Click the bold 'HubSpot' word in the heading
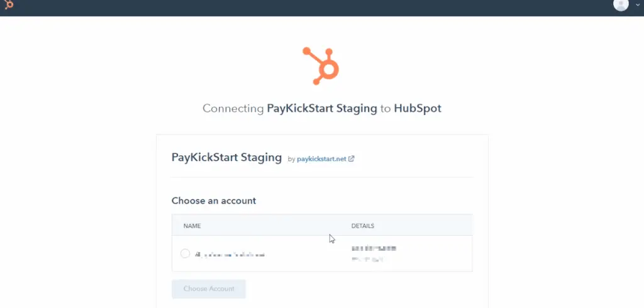This screenshot has height=308, width=644. [x=418, y=108]
